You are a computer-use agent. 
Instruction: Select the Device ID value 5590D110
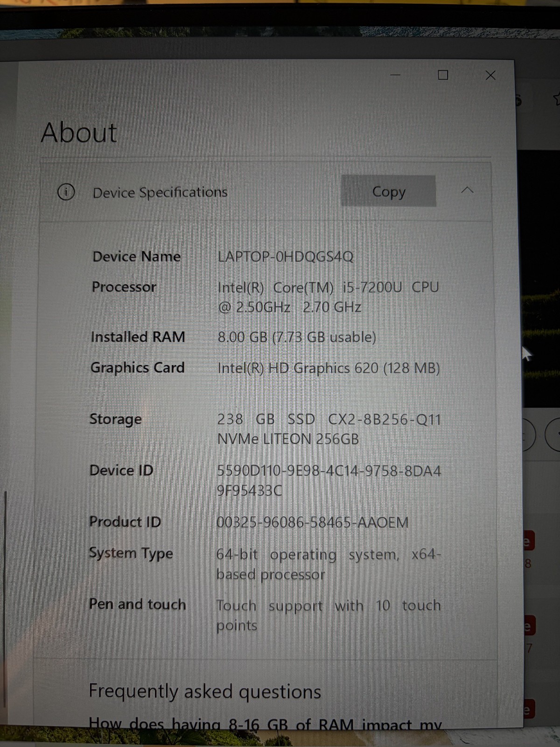pos(329,480)
